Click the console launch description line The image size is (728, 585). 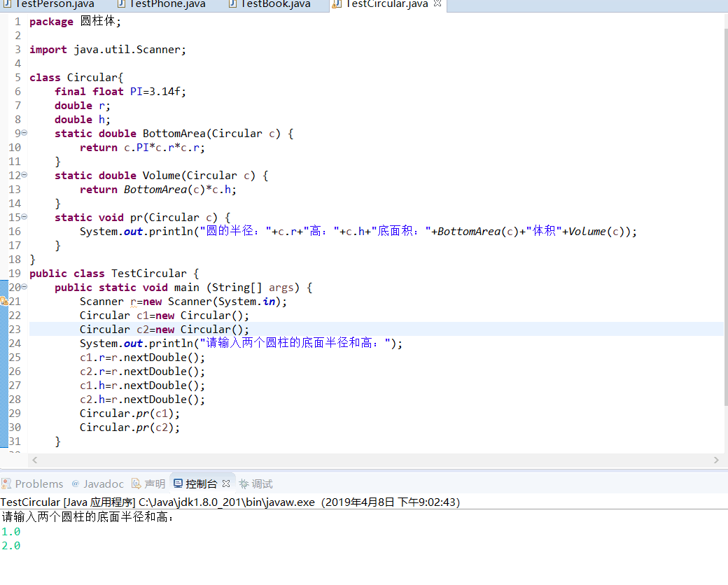tap(230, 502)
